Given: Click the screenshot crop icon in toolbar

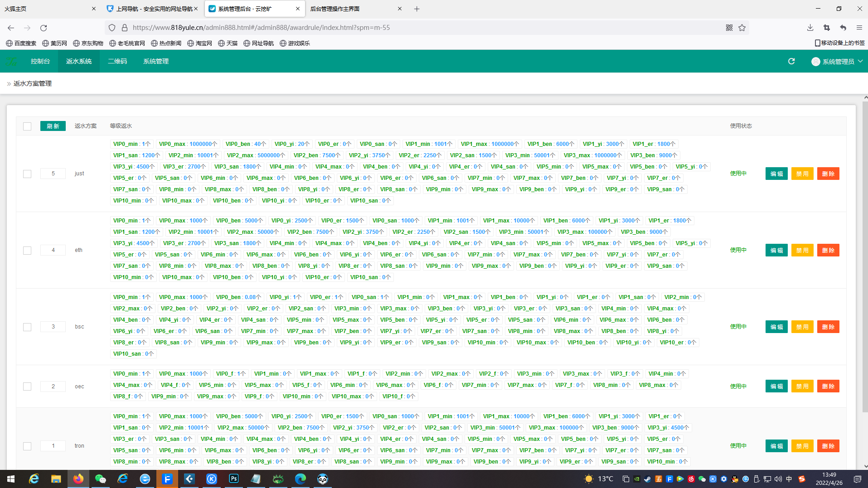Looking at the screenshot, I should [x=826, y=28].
